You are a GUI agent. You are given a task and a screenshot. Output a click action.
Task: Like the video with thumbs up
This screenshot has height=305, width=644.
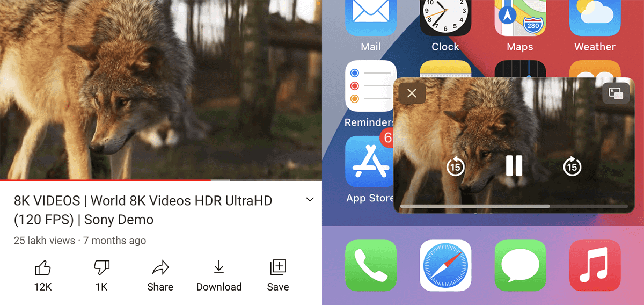(42, 268)
